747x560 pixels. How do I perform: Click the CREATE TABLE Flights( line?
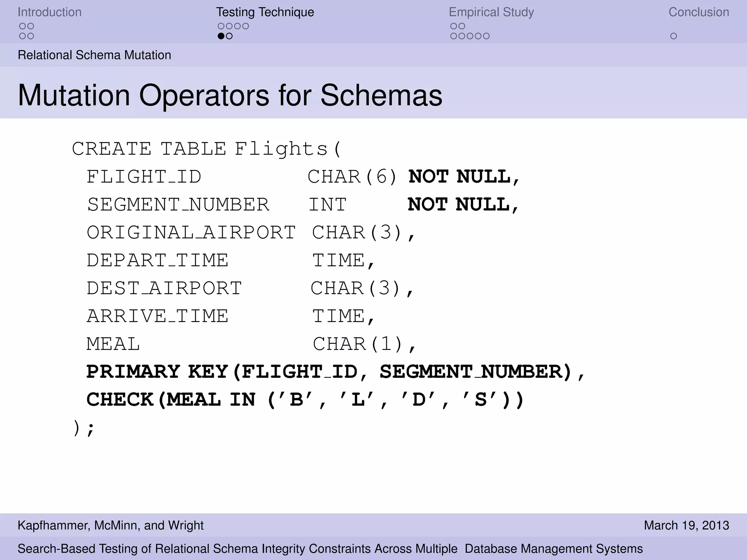[206, 149]
